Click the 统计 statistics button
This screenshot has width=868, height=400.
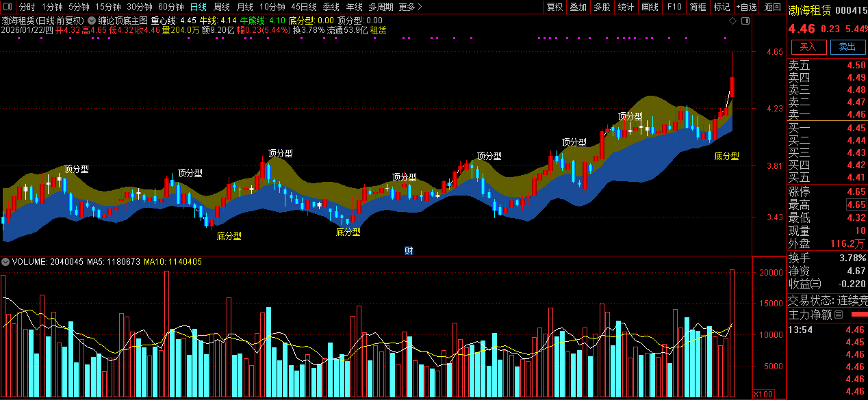tap(626, 7)
